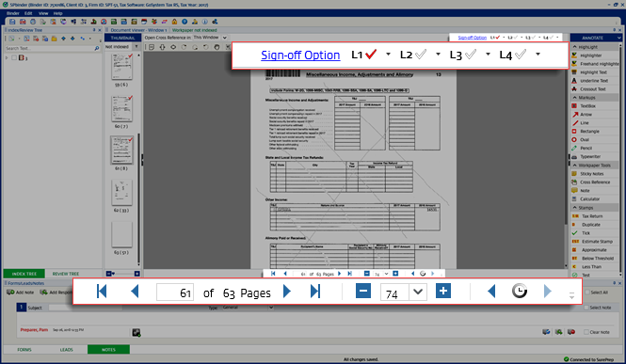Viewport: 626px width, 364px height.
Task: Open the Not Indexed filter dropdown
Action: coord(136,47)
